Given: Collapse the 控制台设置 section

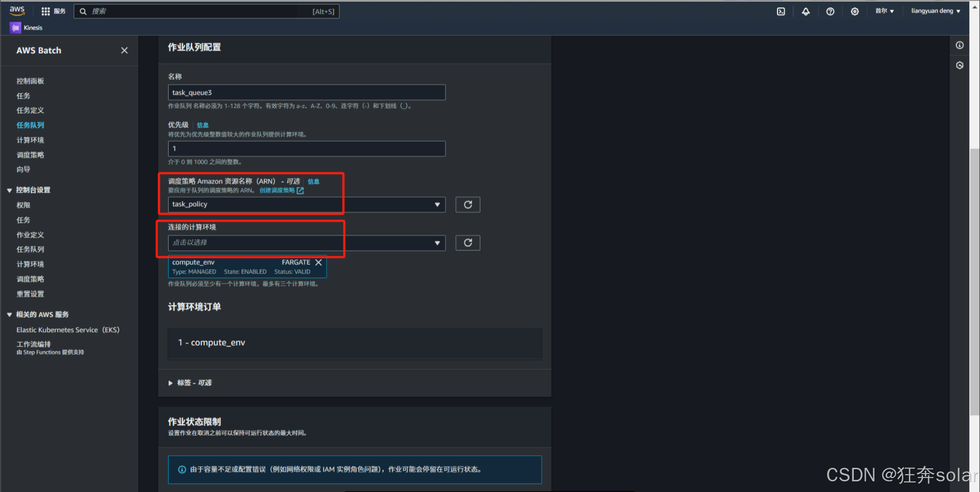Looking at the screenshot, I should pos(9,190).
